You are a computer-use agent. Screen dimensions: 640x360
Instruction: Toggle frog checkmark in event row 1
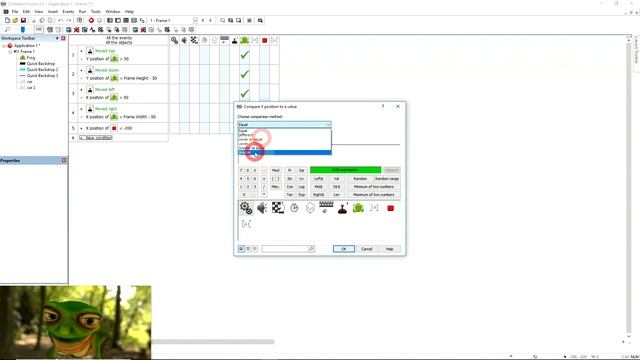[244, 55]
